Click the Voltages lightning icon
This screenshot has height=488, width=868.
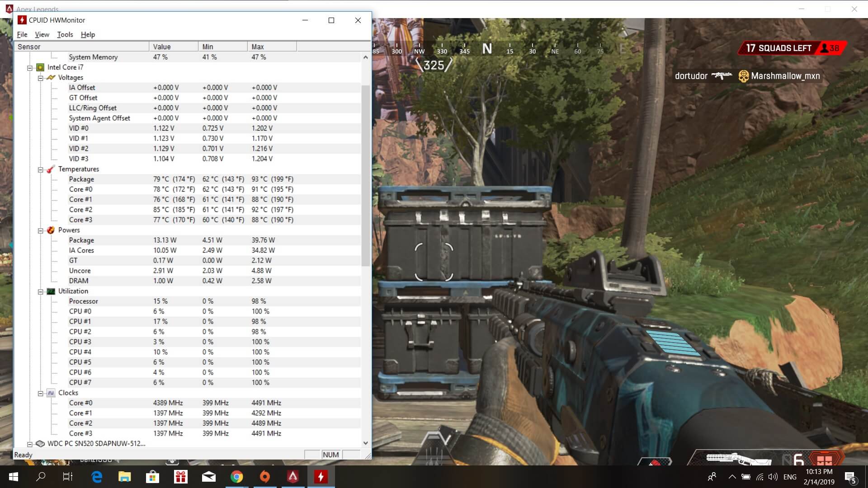51,78
